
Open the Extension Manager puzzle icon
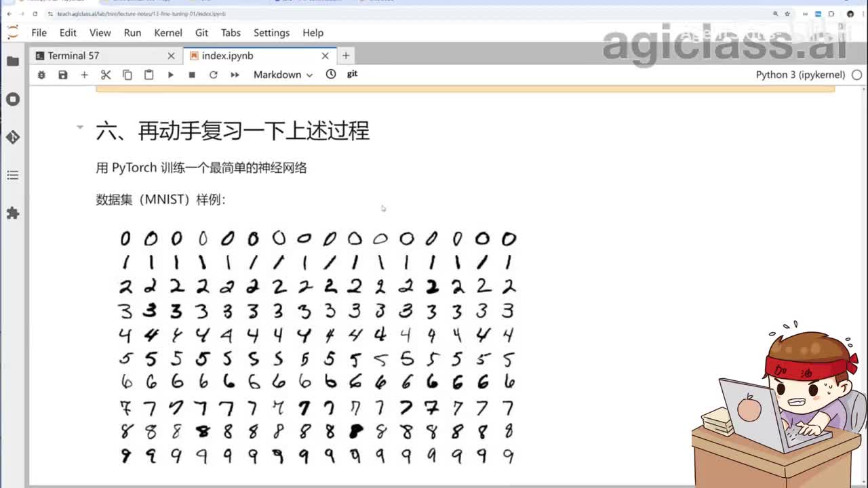point(13,213)
